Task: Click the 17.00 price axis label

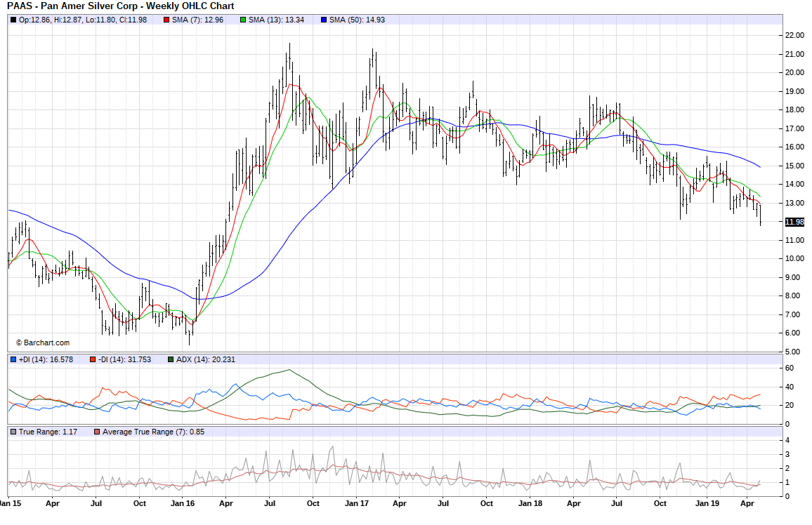Action: tap(794, 128)
